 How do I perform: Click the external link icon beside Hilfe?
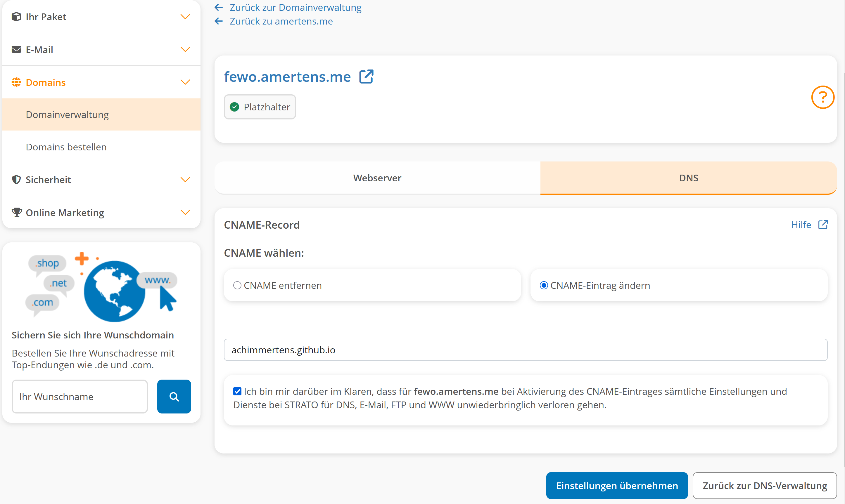[x=823, y=225]
